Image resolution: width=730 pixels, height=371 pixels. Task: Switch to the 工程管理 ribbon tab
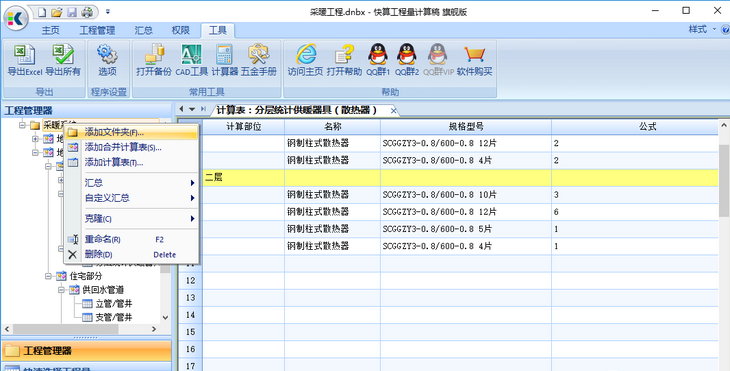tap(97, 30)
